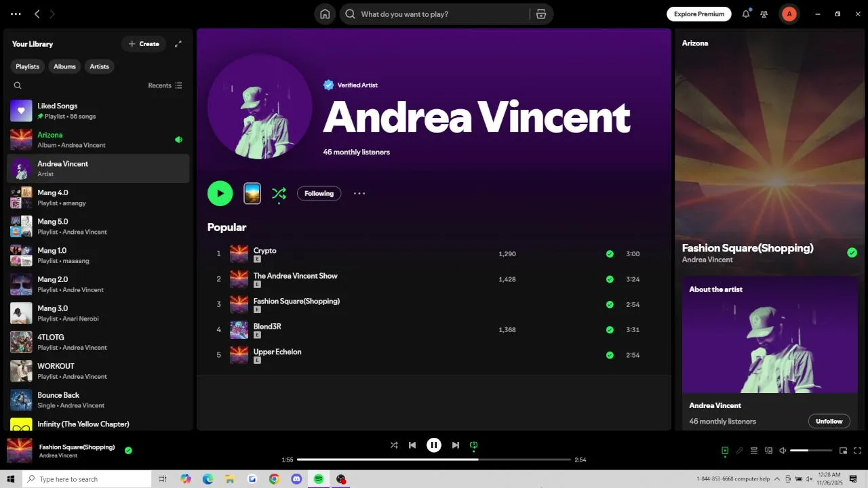Filter library by Playlists
This screenshot has height=488, width=868.
coord(27,66)
